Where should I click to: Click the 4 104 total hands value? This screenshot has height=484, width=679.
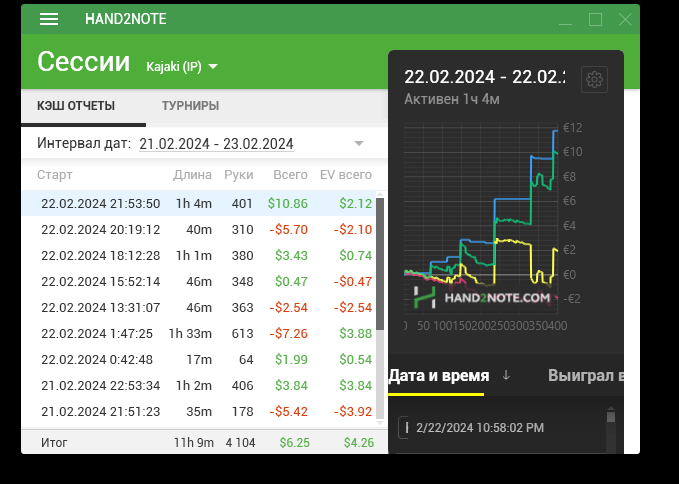pos(240,442)
